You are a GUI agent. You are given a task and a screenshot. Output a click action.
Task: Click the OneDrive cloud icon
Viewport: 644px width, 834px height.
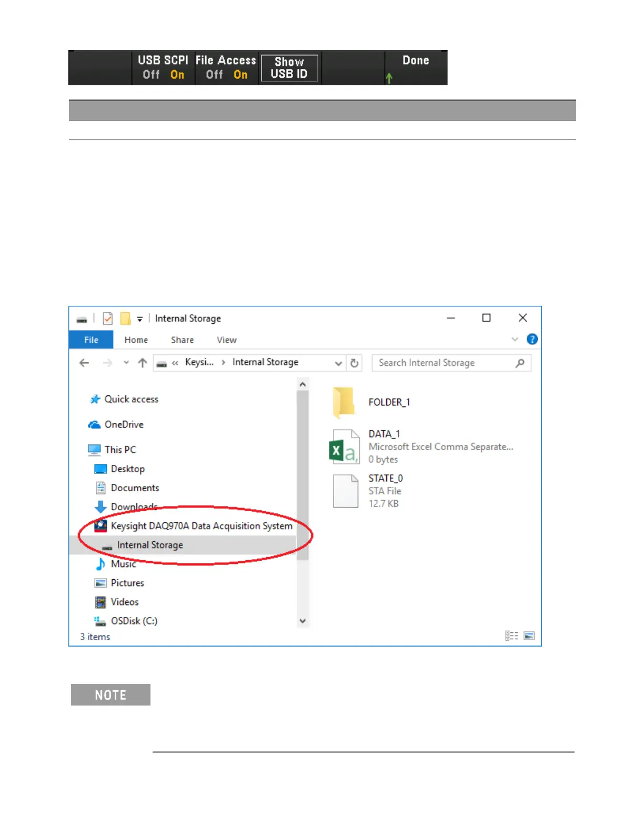click(x=95, y=424)
